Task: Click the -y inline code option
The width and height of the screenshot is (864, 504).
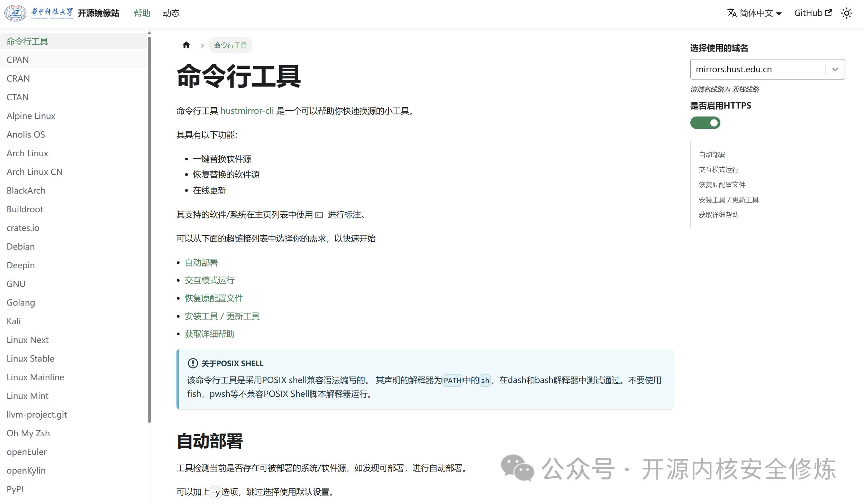Action: pos(216,492)
